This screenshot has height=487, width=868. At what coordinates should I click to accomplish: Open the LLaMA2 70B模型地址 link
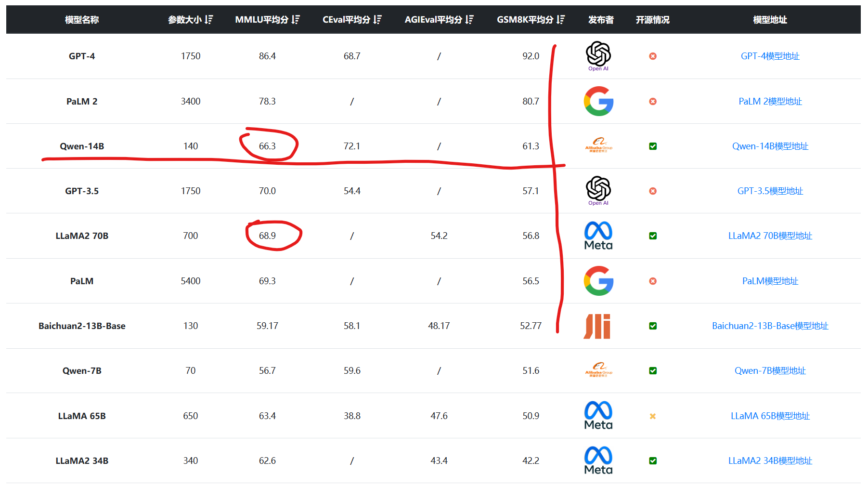point(770,236)
